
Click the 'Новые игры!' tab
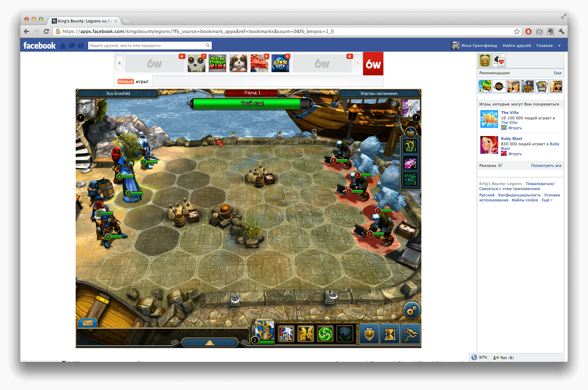point(133,81)
